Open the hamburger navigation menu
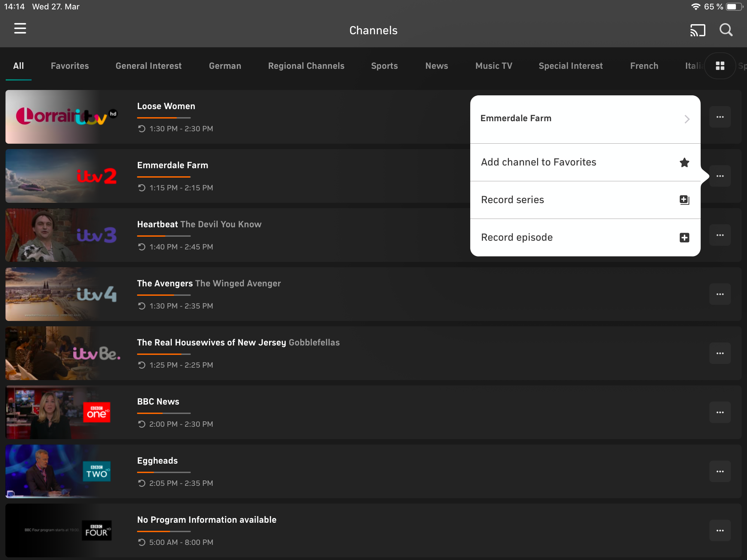 coord(20,29)
